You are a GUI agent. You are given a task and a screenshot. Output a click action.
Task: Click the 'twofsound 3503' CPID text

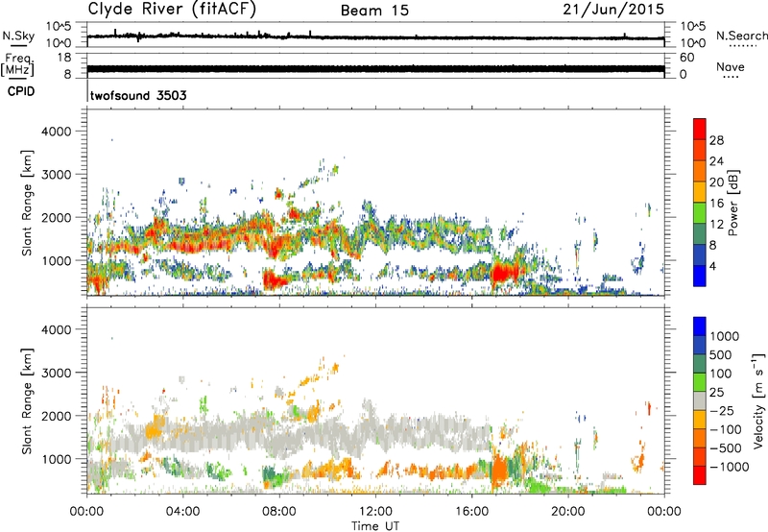pos(138,95)
